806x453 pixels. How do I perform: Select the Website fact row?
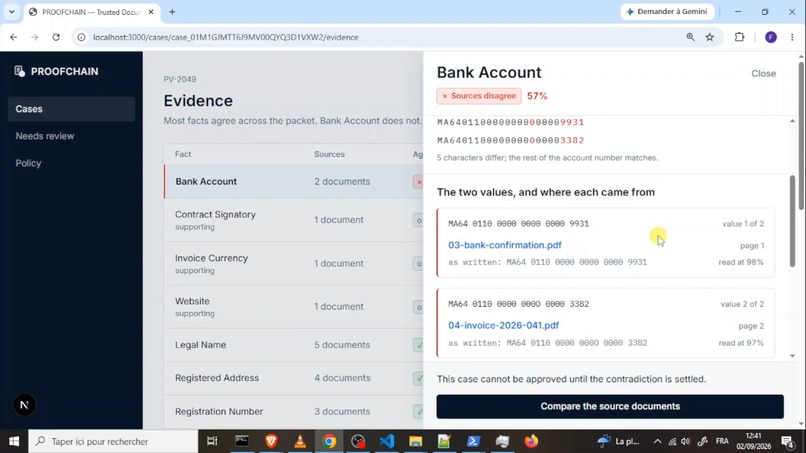(294, 306)
